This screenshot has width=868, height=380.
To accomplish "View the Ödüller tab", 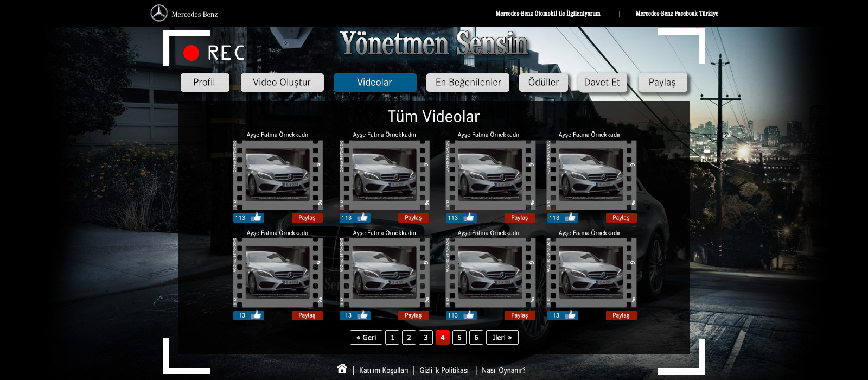I will [544, 83].
